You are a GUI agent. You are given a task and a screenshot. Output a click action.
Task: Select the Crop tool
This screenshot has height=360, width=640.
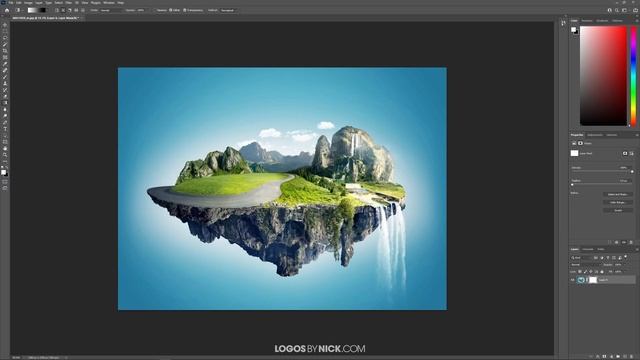tap(5, 51)
